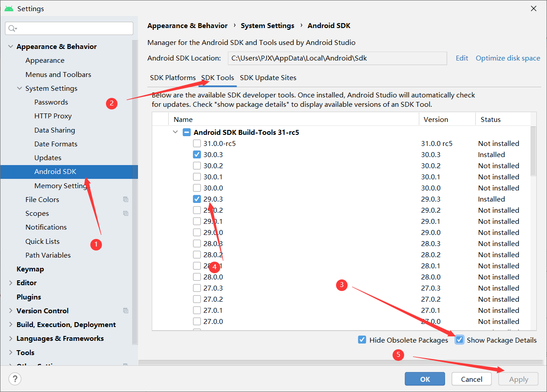Click the search magnifier icon in settings
Viewport: 547px width, 392px height.
pos(12,28)
